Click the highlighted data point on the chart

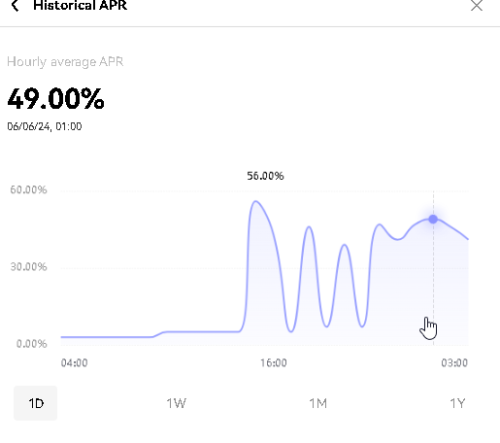(x=433, y=219)
